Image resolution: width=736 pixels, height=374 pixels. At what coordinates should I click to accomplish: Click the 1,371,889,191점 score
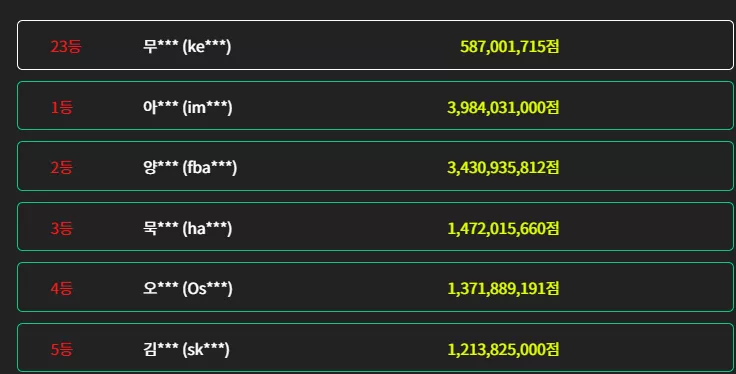coord(503,289)
